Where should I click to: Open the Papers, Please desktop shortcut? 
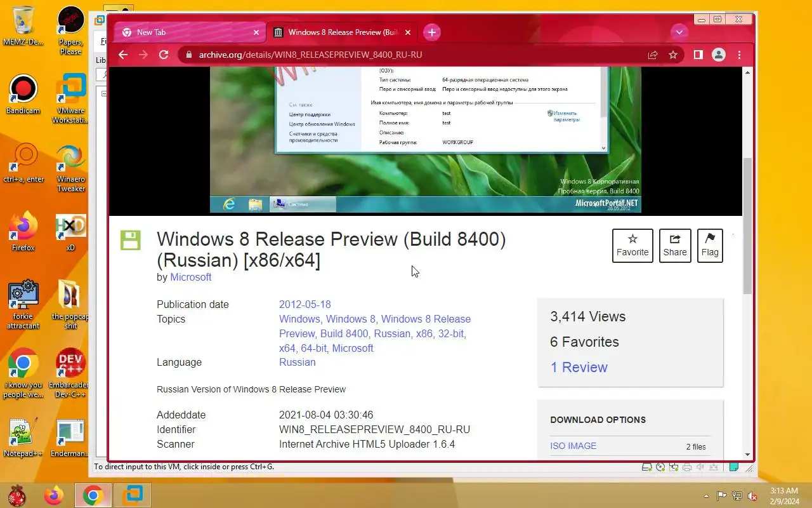(x=70, y=30)
